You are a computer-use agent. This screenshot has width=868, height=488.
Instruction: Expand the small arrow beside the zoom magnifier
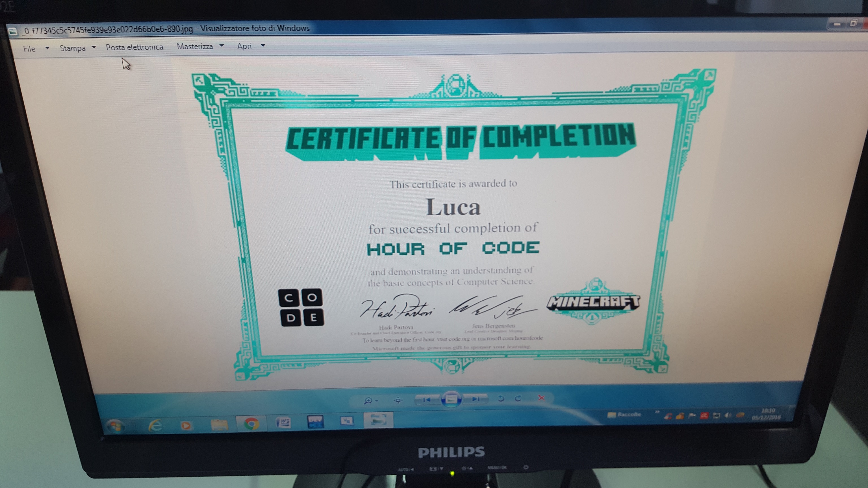coord(377,401)
